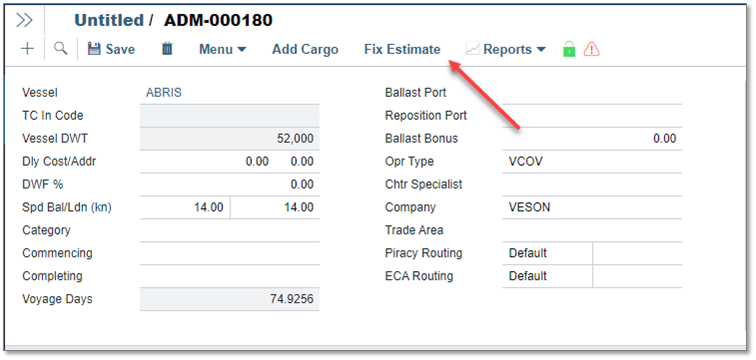This screenshot has height=360, width=756.
Task: Open search with magnifying glass icon
Action: 60,49
